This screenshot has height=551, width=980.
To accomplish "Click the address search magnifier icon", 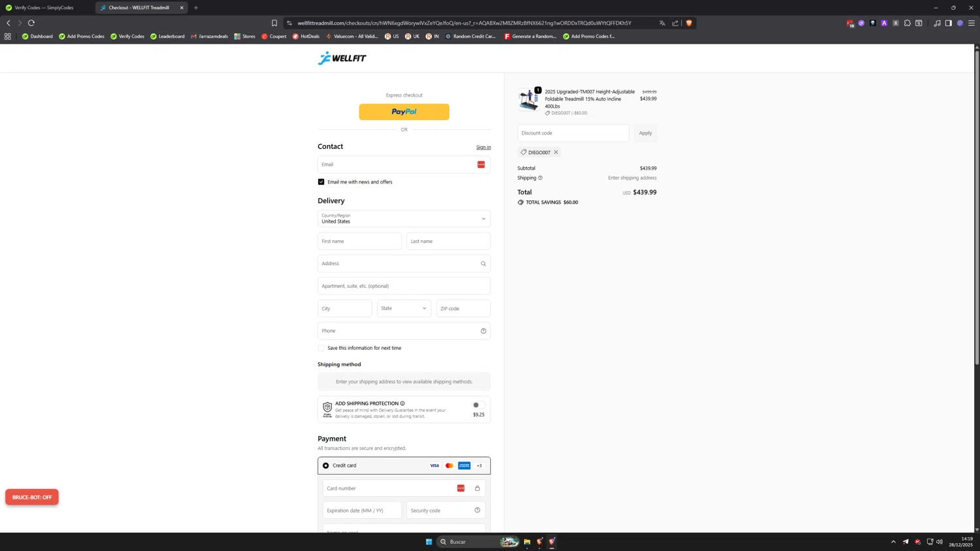I will point(483,264).
